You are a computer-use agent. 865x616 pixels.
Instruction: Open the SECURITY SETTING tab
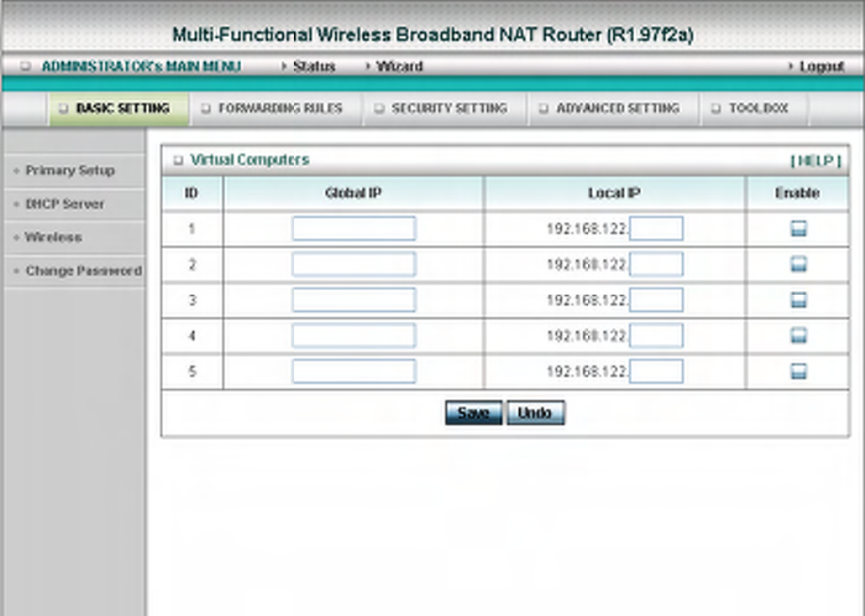click(x=445, y=108)
